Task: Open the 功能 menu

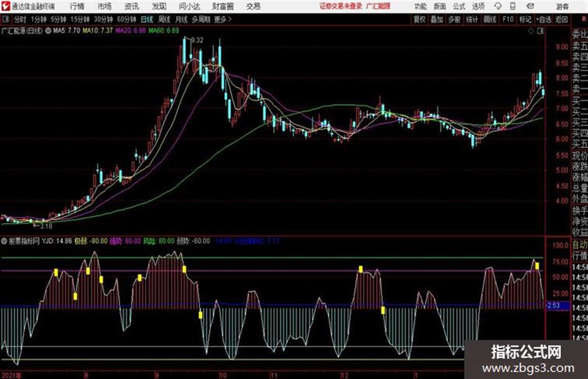Action: pyautogui.click(x=420, y=6)
